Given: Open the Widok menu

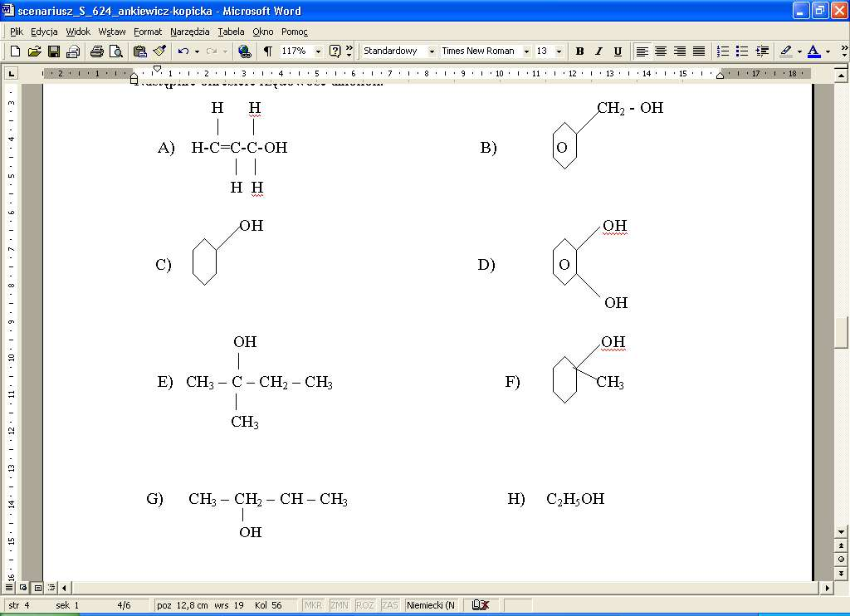Looking at the screenshot, I should (x=78, y=32).
